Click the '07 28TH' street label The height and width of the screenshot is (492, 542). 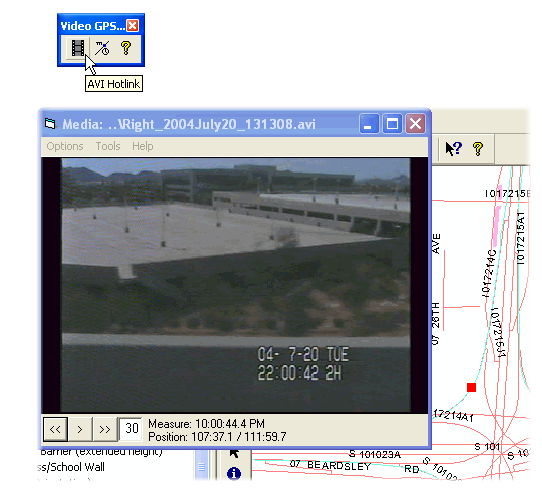tap(436, 323)
